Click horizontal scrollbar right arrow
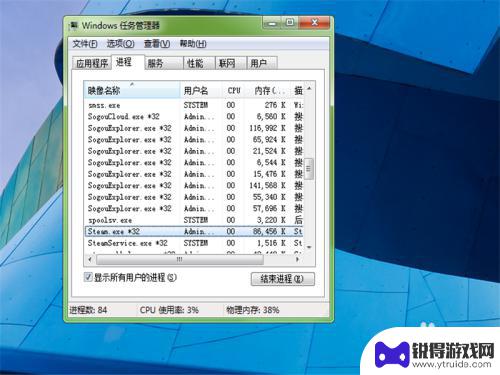The image size is (500, 375). 297,259
